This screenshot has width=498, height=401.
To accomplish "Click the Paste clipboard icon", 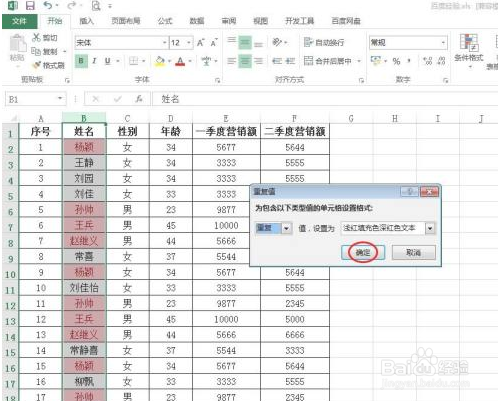I will pos(17,44).
